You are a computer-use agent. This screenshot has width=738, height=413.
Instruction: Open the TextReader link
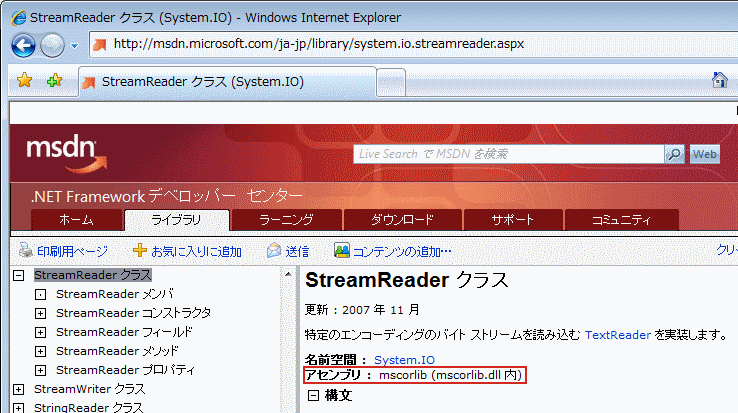tap(618, 335)
